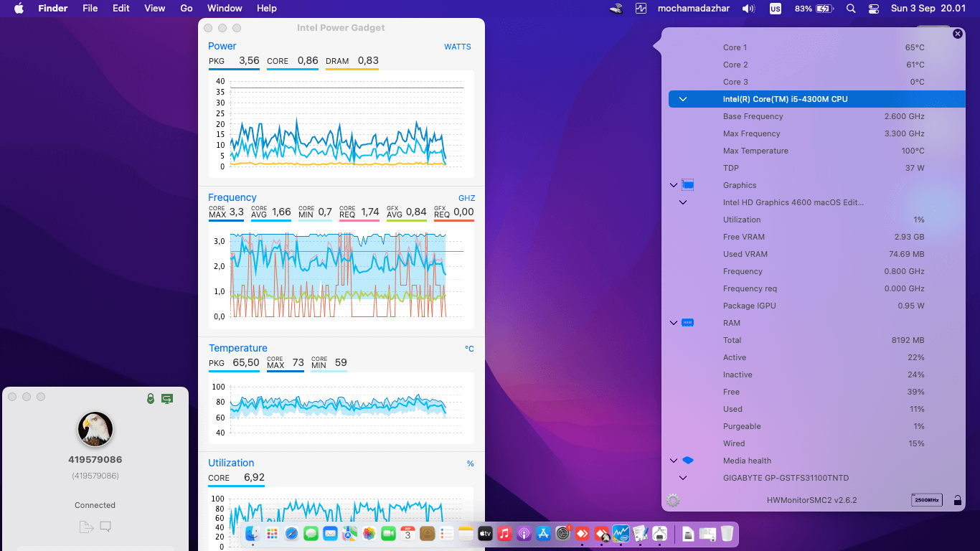Viewport: 980px width, 551px height.
Task: Open Spotlight search
Action: click(x=851, y=9)
